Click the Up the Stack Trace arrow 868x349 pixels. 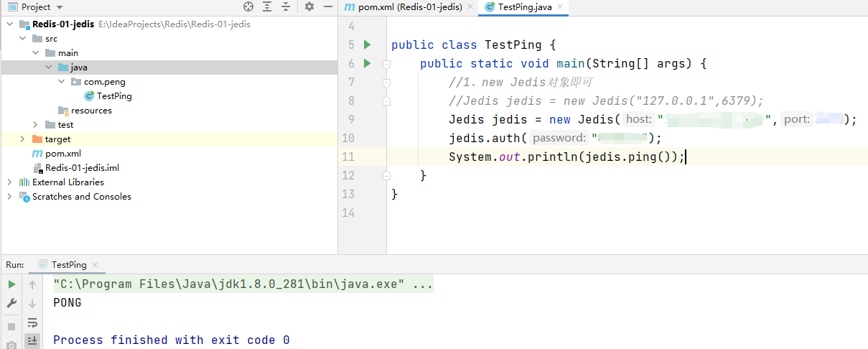tap(32, 284)
